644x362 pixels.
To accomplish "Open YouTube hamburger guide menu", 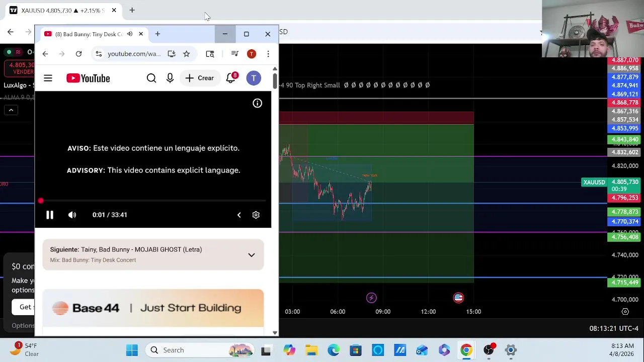I will [x=48, y=78].
